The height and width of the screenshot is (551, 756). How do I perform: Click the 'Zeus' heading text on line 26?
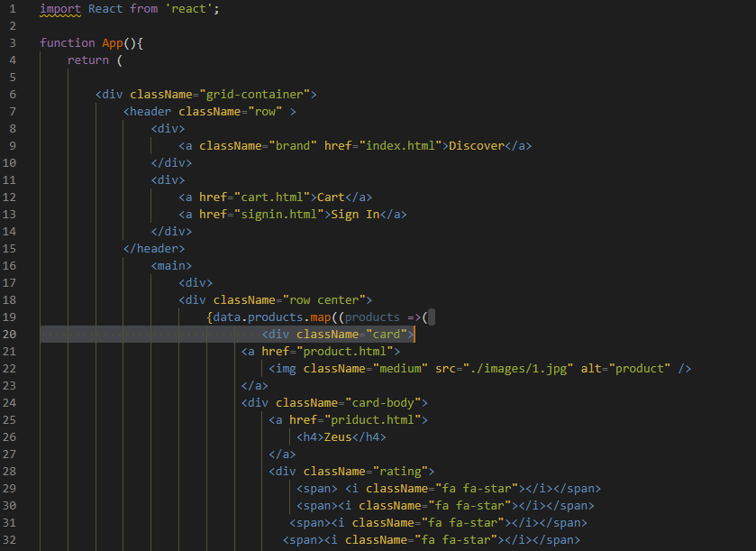[x=338, y=437]
